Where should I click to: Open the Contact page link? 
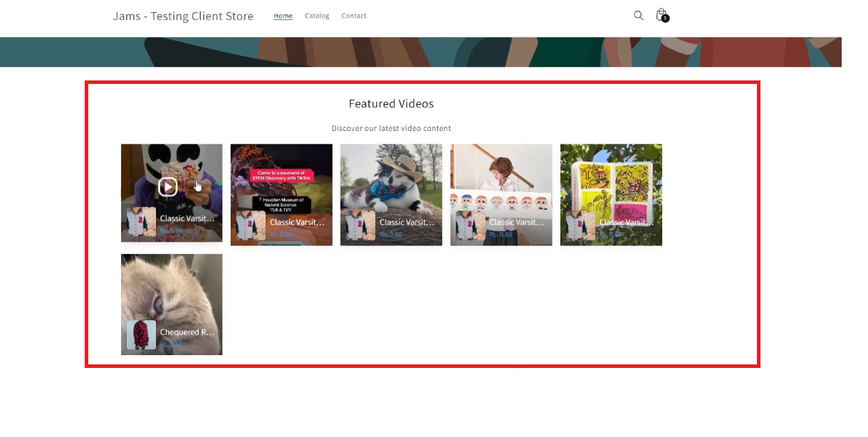pyautogui.click(x=354, y=16)
